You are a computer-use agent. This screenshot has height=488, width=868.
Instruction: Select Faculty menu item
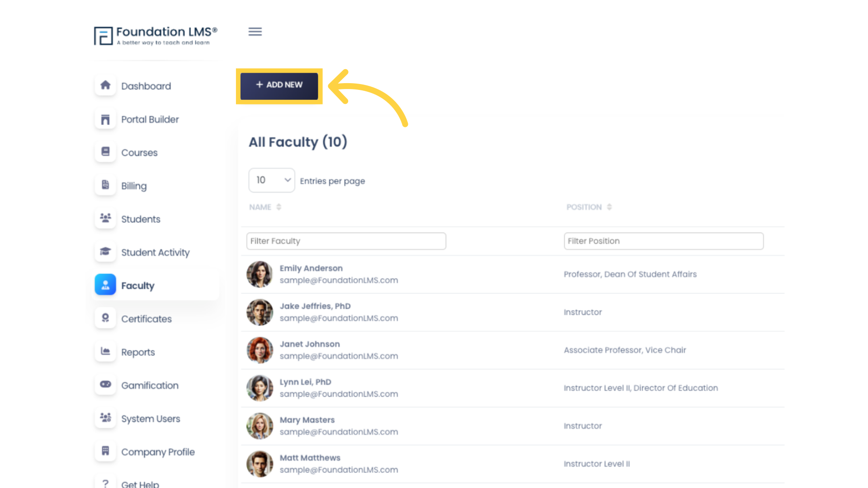click(x=137, y=286)
